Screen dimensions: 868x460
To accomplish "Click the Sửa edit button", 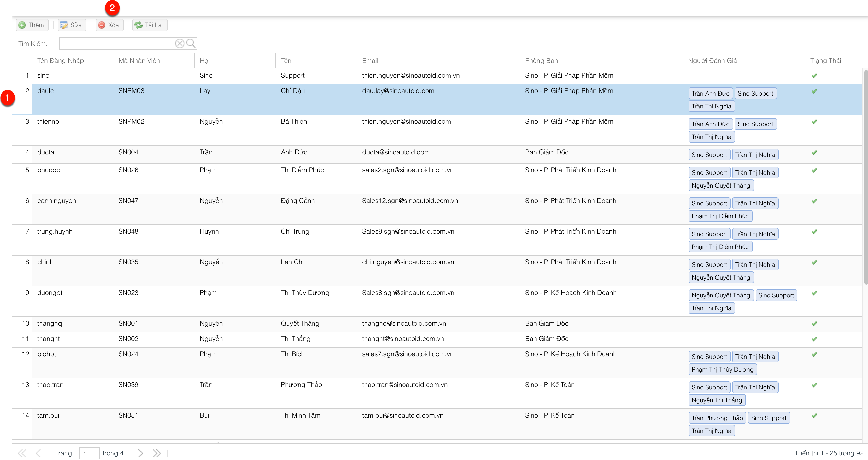I will (x=72, y=25).
